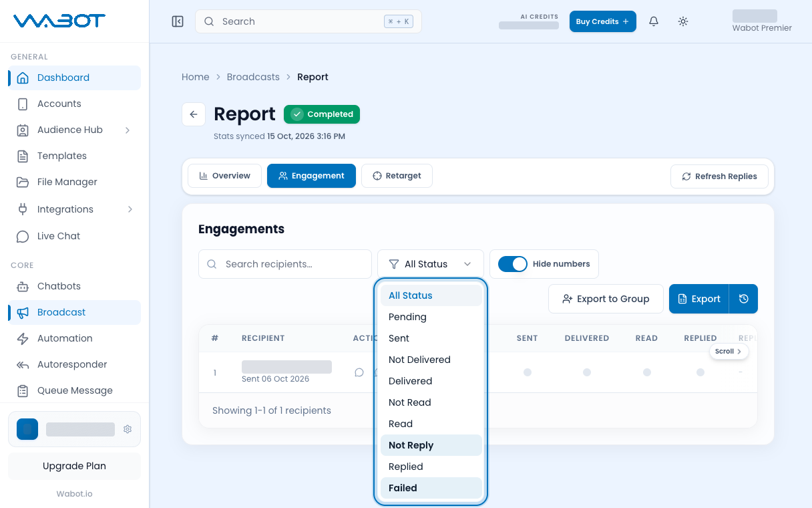812x508 pixels.
Task: Click 'Sent 06 Oct 2026' text
Action: 275,379
